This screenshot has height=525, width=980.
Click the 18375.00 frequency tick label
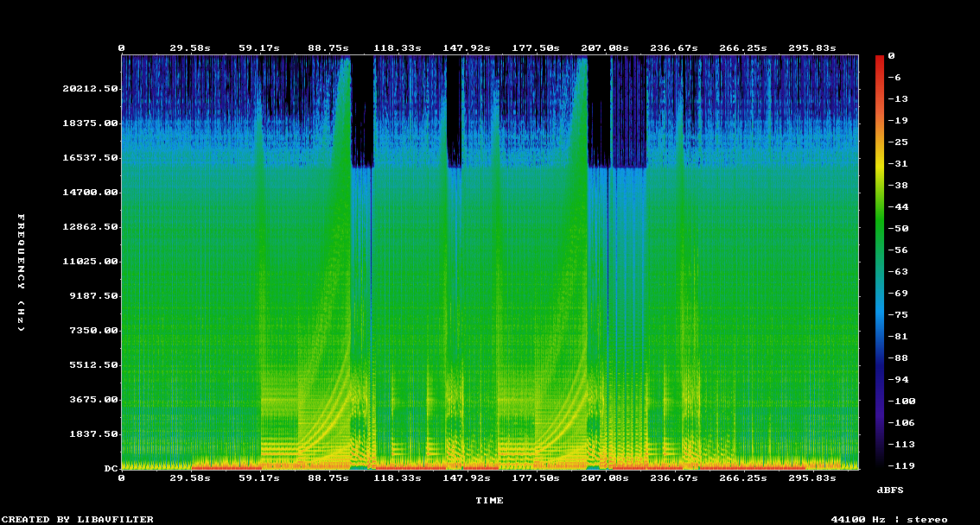coord(91,123)
